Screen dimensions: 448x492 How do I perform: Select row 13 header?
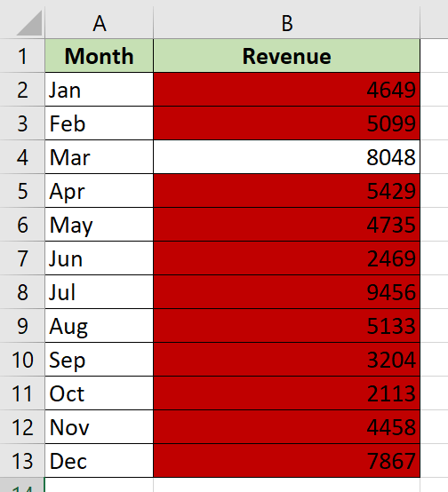point(22,461)
